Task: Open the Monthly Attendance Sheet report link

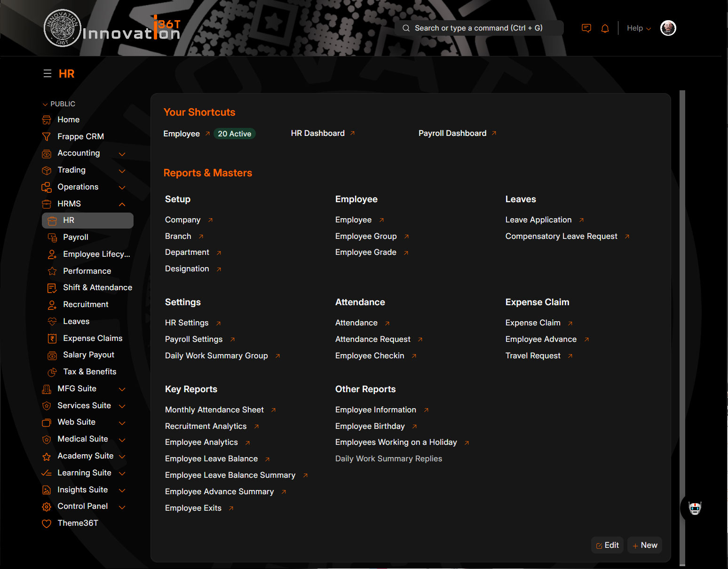Action: 214,410
